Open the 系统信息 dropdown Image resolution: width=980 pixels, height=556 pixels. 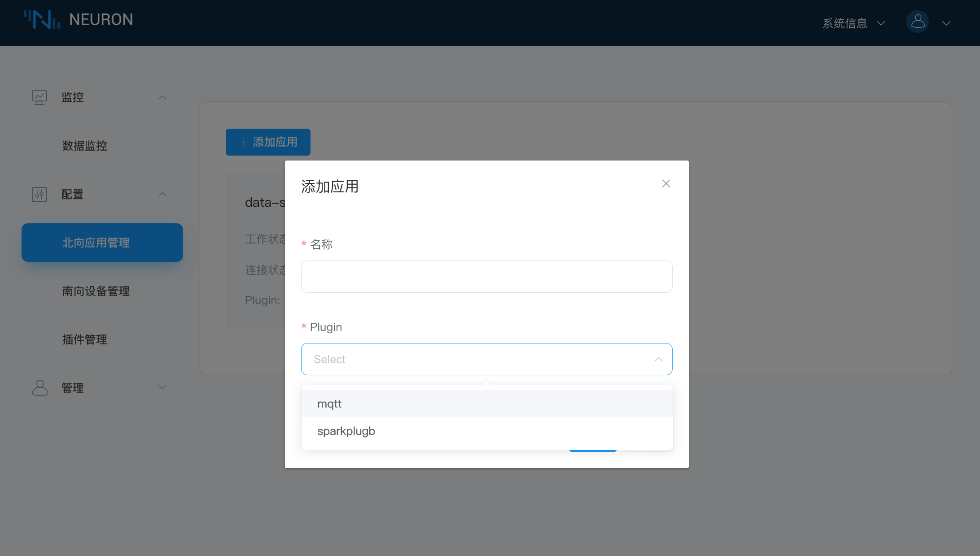point(853,23)
